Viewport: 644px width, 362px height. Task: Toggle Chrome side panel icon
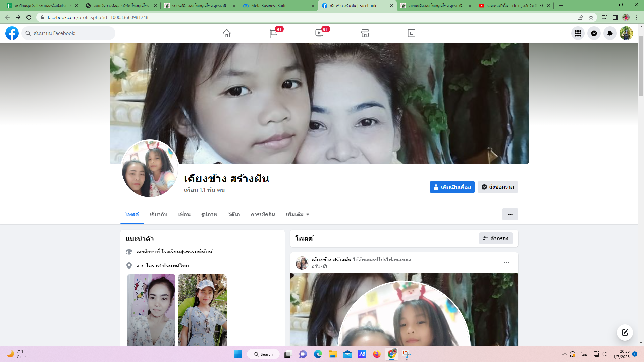[x=615, y=17]
